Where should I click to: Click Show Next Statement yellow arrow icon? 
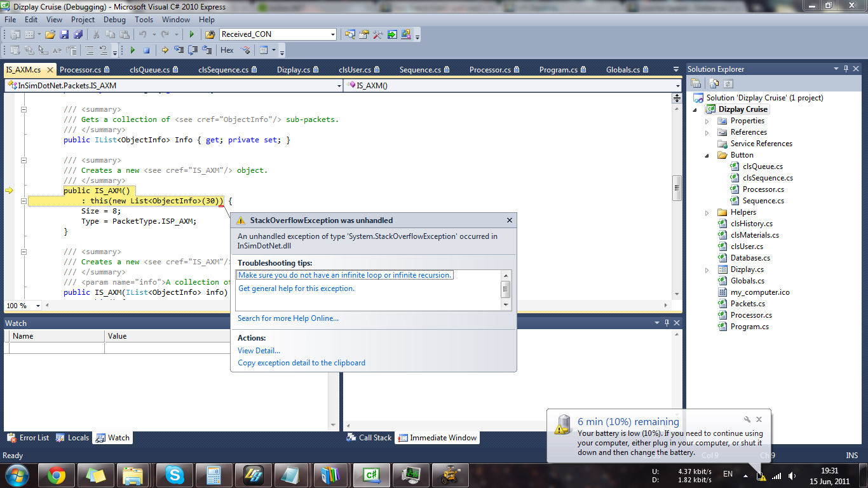[x=165, y=50]
